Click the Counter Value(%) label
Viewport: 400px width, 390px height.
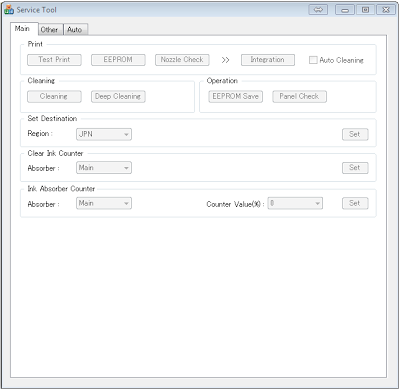235,204
